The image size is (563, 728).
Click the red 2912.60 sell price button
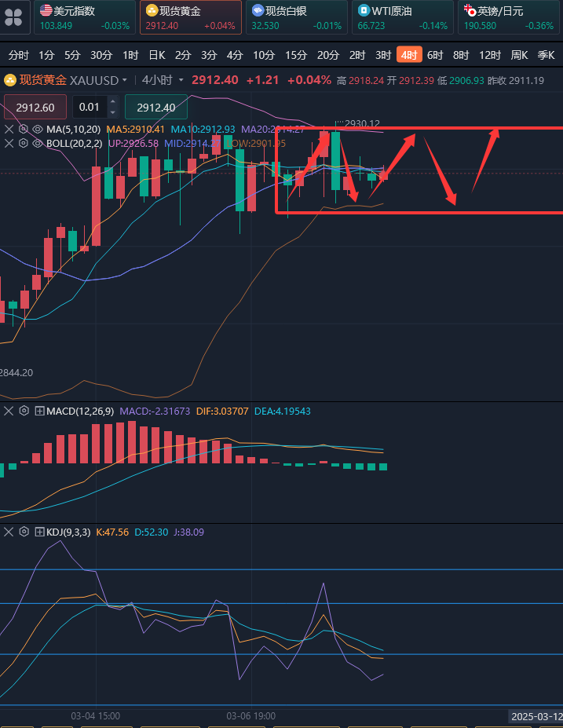(x=35, y=108)
